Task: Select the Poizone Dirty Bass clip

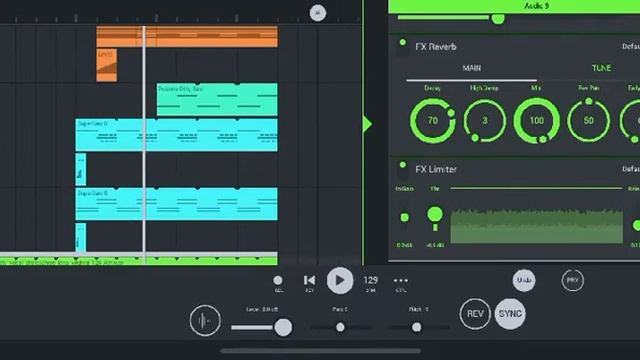Action: [x=217, y=100]
